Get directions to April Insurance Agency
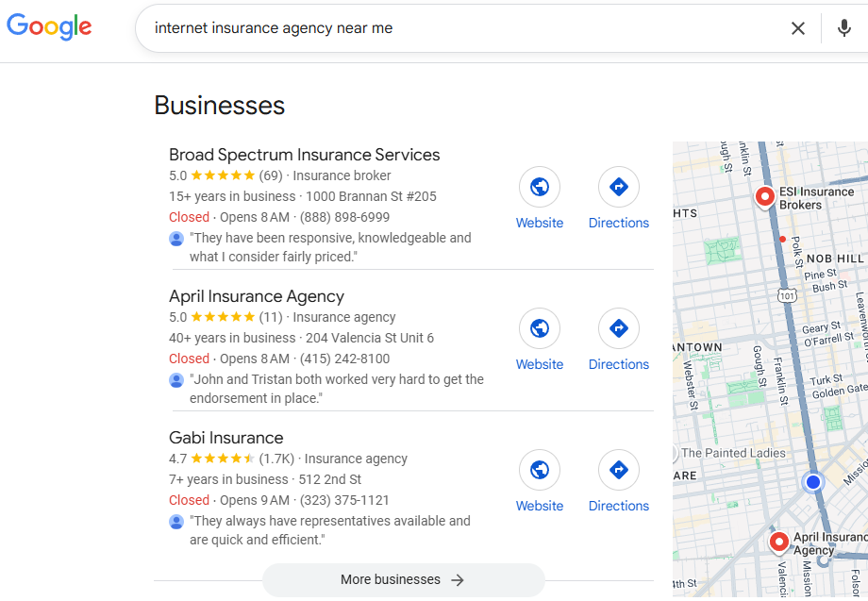The width and height of the screenshot is (868, 601). [619, 329]
